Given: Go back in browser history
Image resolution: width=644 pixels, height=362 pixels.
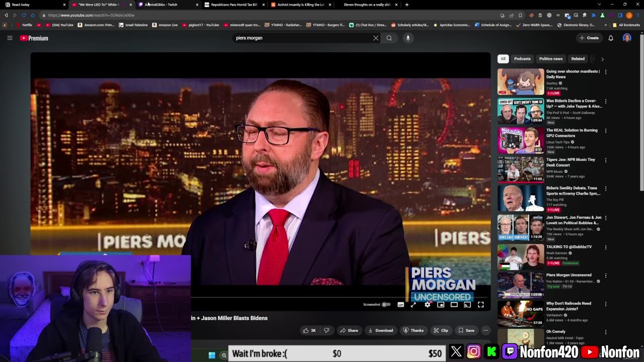Looking at the screenshot, I should click(x=6, y=15).
